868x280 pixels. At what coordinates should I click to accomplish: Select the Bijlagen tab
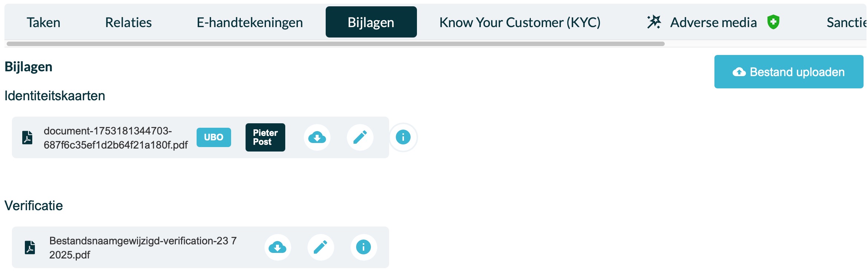371,22
